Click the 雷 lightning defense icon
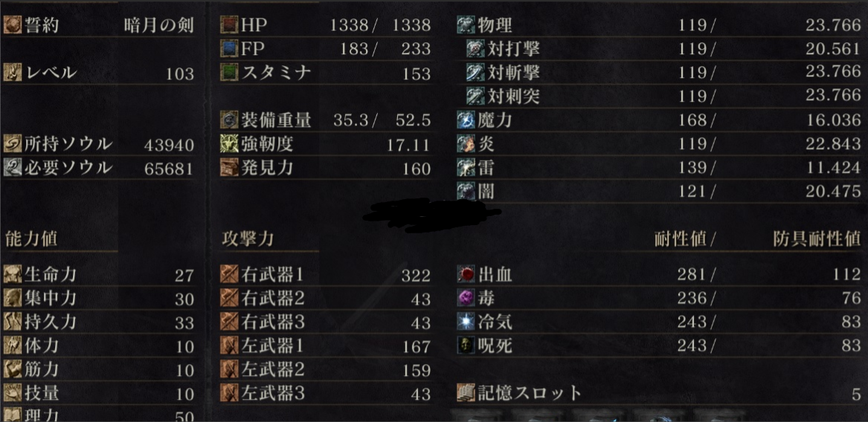The height and width of the screenshot is (422, 868). [466, 168]
